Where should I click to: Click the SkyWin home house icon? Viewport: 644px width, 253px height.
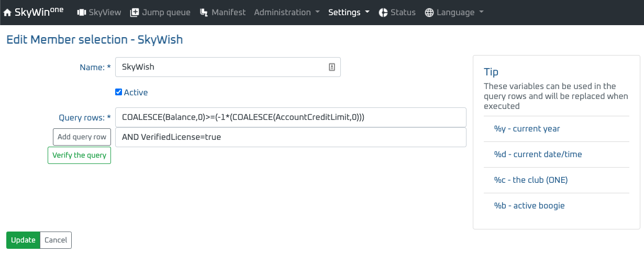7,13
